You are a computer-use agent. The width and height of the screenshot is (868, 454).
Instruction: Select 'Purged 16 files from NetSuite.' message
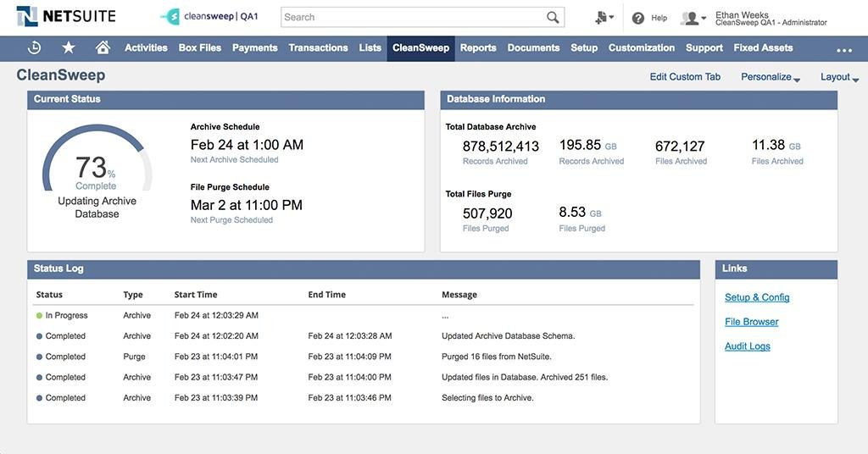pos(497,357)
